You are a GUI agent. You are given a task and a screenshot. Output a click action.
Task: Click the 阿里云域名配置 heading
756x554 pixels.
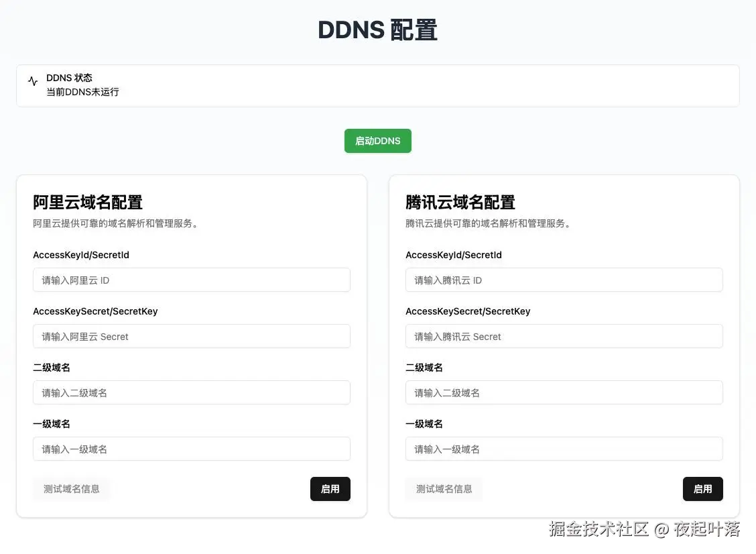click(x=88, y=202)
